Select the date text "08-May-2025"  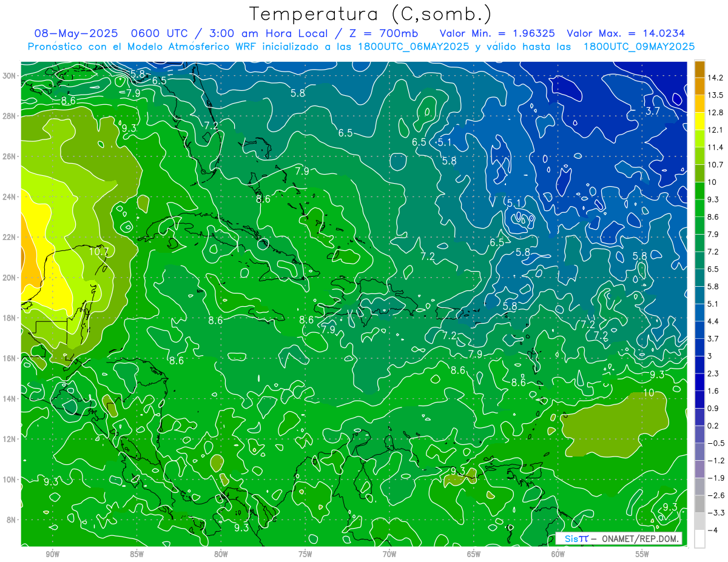(75, 33)
